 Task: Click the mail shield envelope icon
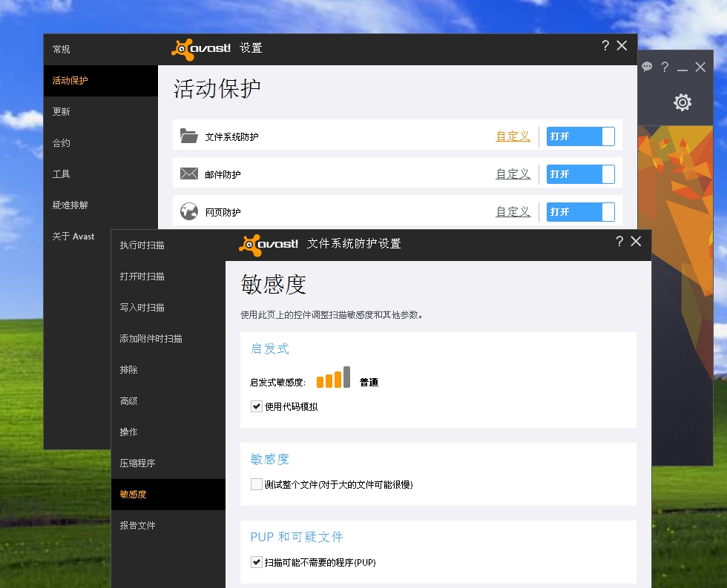[189, 174]
